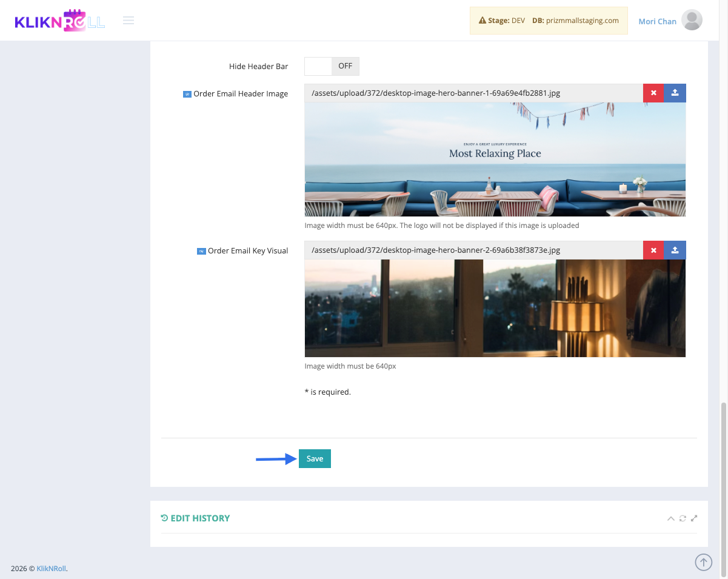Image resolution: width=728 pixels, height=579 pixels.
Task: Upload a new Order Email Key Visual
Action: click(675, 250)
